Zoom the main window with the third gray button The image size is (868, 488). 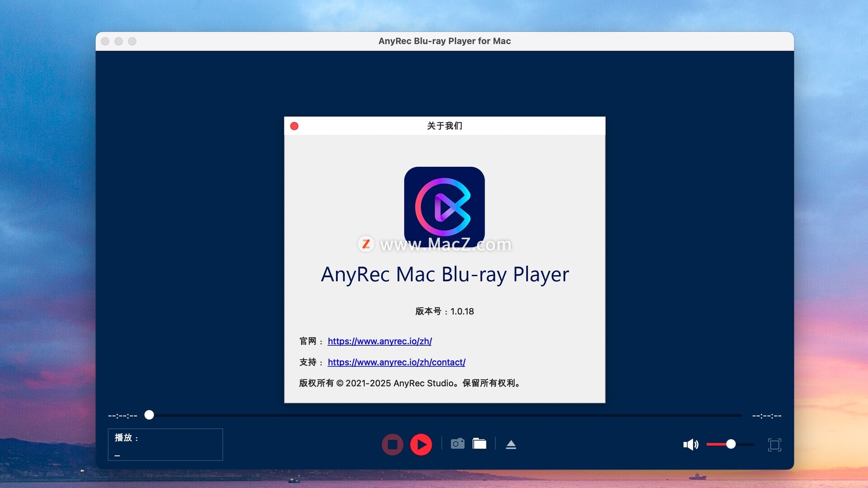point(132,42)
